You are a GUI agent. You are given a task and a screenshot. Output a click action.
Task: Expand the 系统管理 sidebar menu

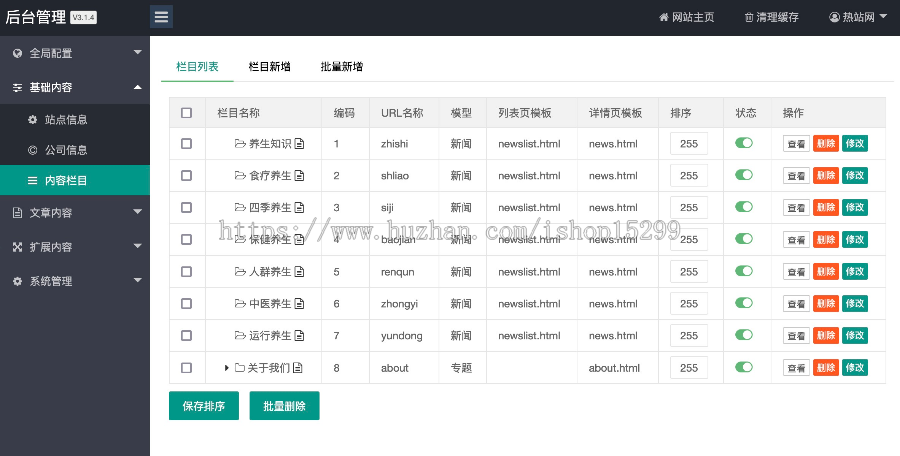tap(138, 280)
